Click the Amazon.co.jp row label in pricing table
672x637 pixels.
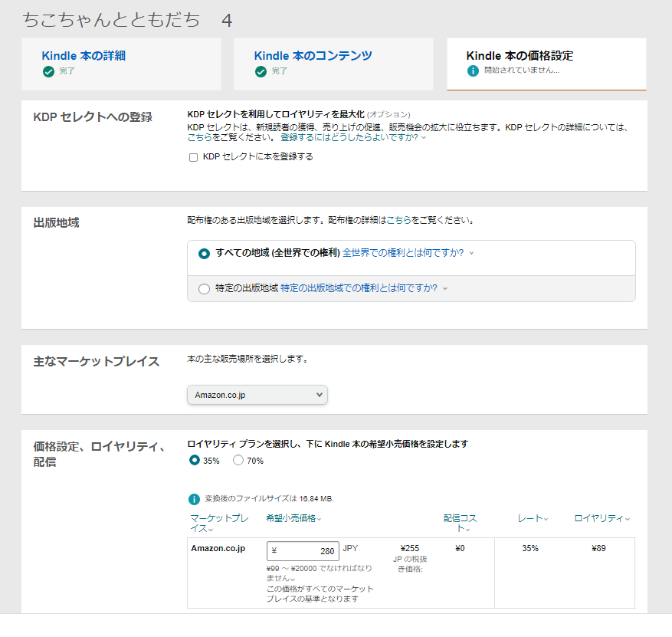218,548
